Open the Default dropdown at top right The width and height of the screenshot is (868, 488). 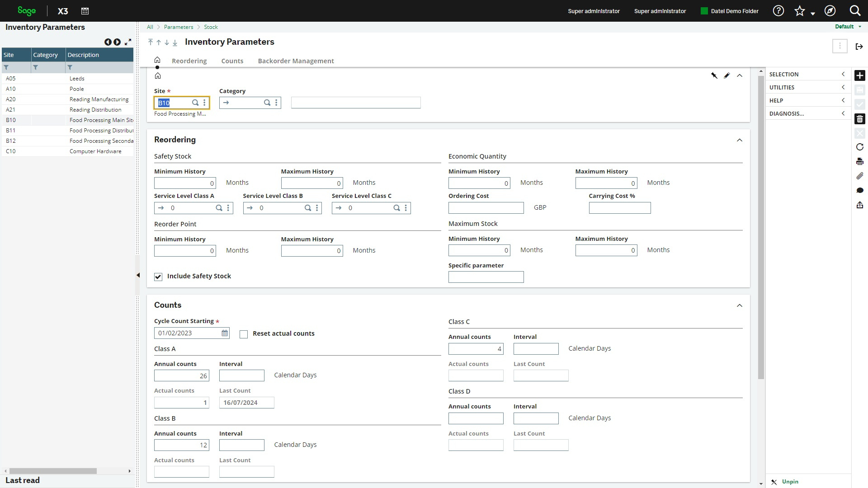click(x=848, y=27)
